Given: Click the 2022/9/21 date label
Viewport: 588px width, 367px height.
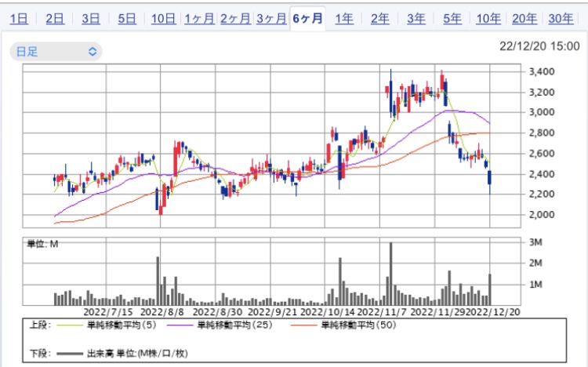Looking at the screenshot, I should coord(273,312).
